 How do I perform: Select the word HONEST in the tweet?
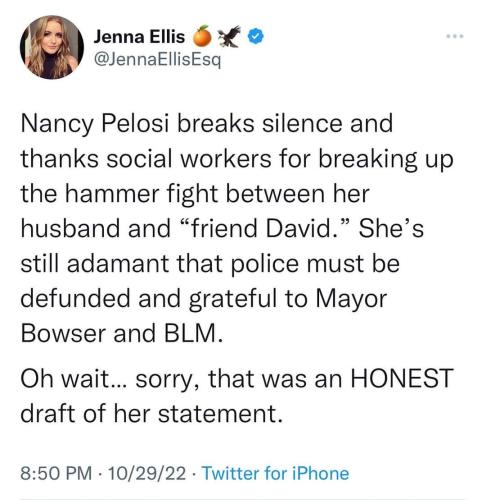402,378
